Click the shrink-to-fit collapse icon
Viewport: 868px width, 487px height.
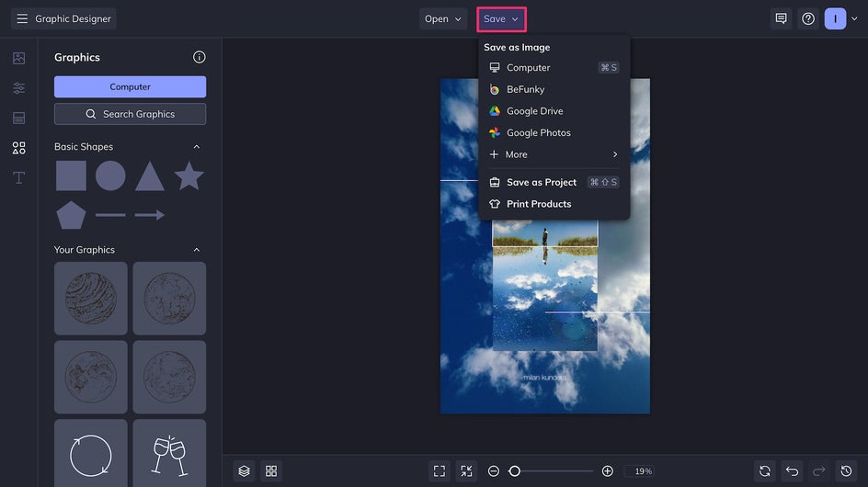click(x=467, y=471)
